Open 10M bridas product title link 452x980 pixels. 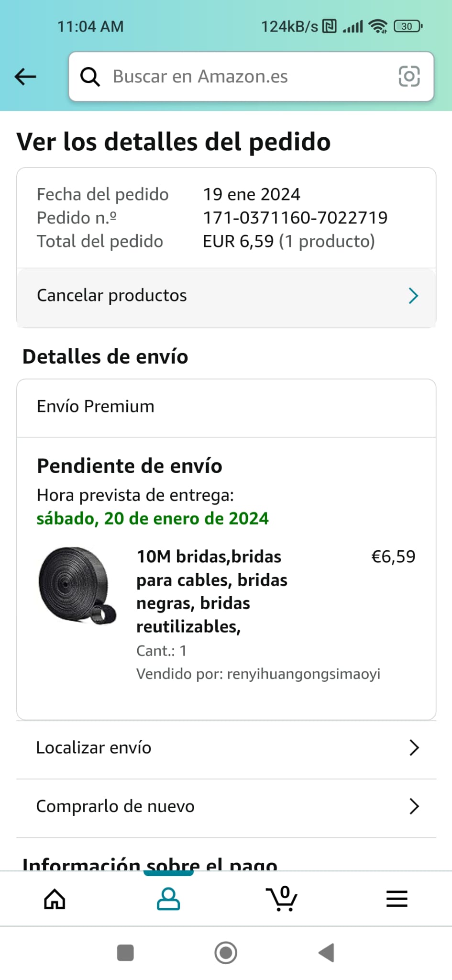click(212, 591)
